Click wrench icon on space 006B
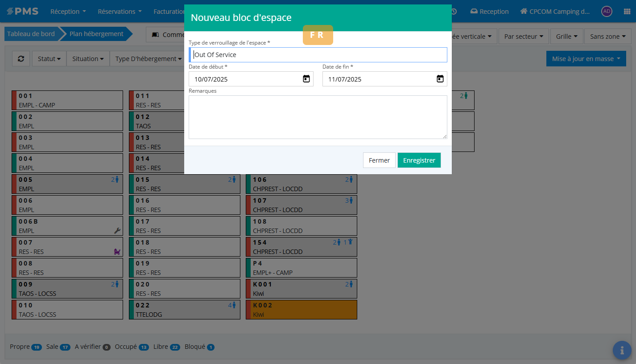636x364 pixels. pos(117,231)
